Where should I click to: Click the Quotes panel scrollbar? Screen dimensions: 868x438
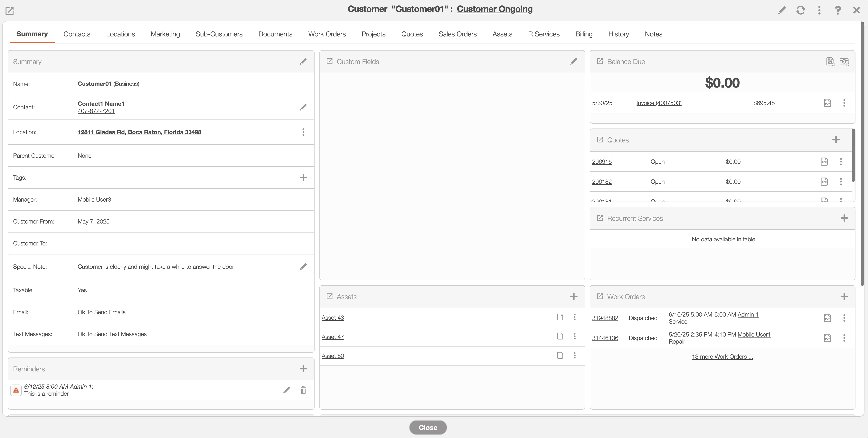coord(853,155)
